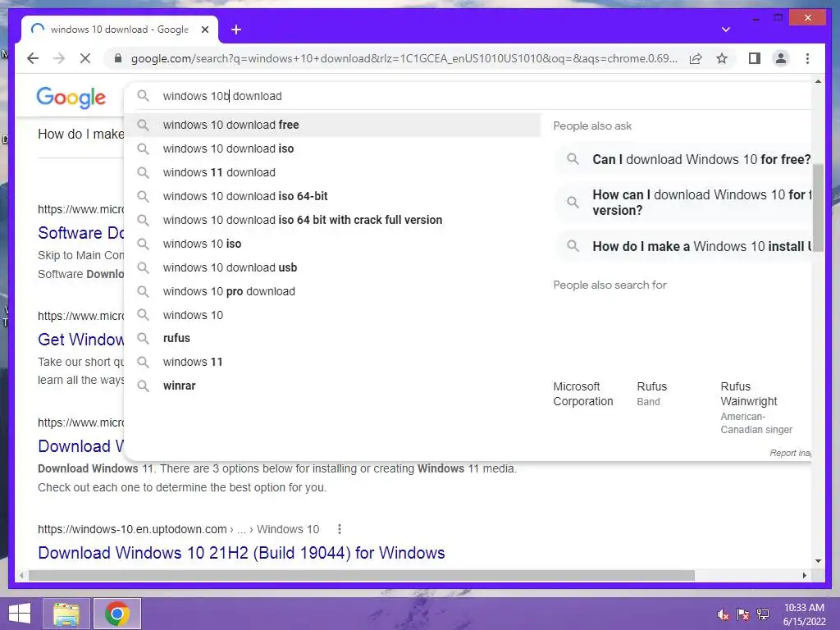Open 'Microsoft Corporation' related search
Viewport: 840px width, 630px height.
(583, 394)
